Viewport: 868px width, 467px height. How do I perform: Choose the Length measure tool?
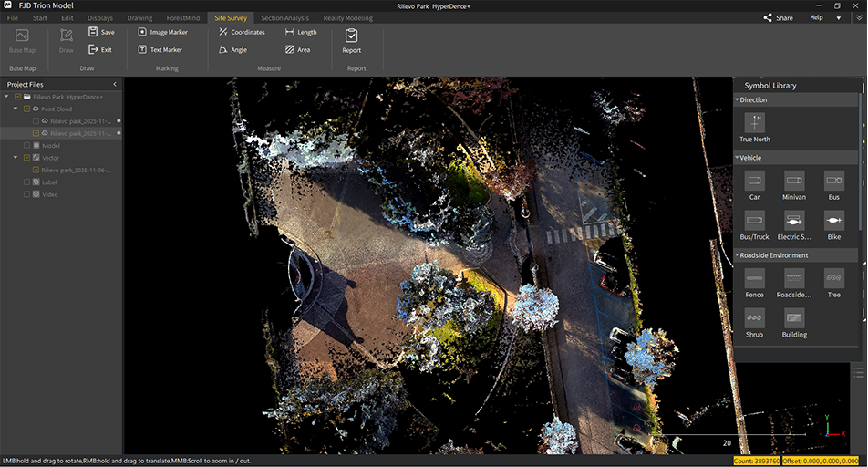[x=301, y=32]
